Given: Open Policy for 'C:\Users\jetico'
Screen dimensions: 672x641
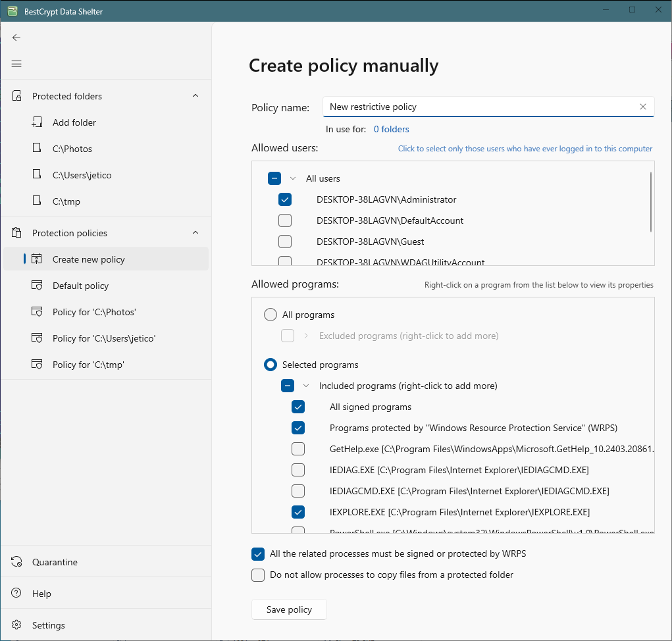Looking at the screenshot, I should click(x=106, y=338).
